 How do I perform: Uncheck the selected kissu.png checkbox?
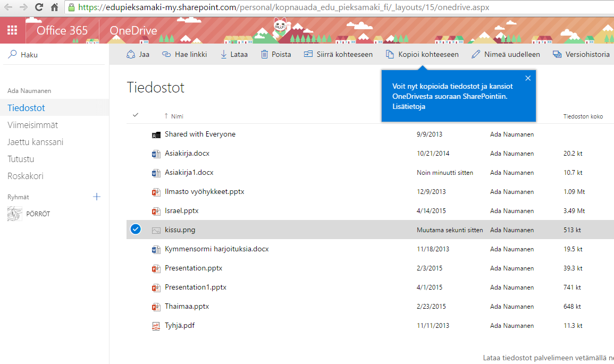click(136, 230)
